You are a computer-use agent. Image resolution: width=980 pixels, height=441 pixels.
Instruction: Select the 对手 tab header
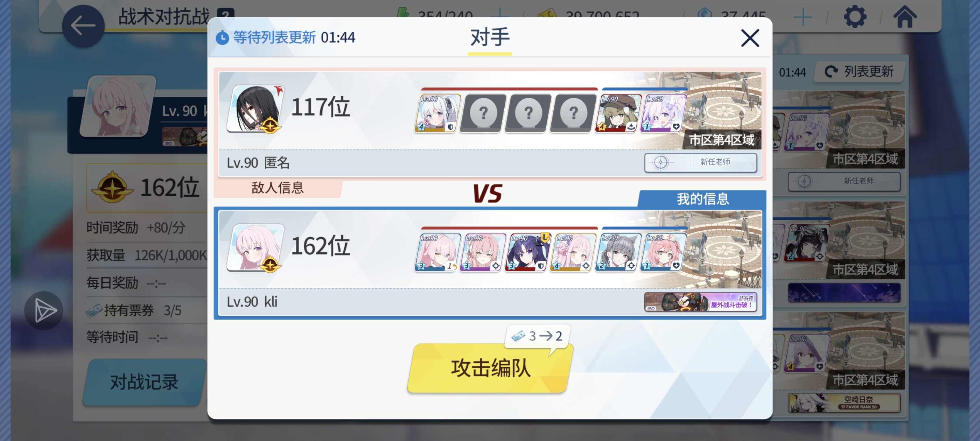[490, 38]
